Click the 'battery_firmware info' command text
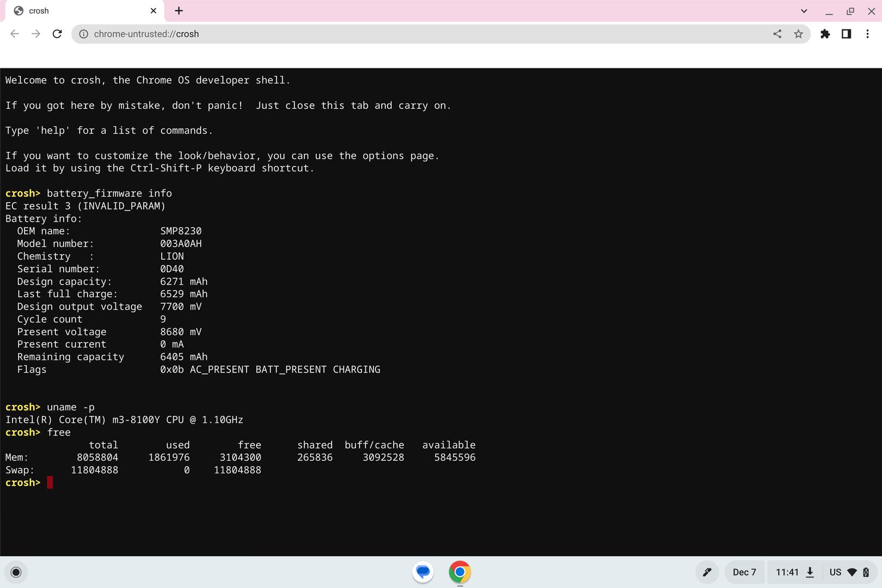The width and height of the screenshot is (882, 588). pyautogui.click(x=109, y=193)
